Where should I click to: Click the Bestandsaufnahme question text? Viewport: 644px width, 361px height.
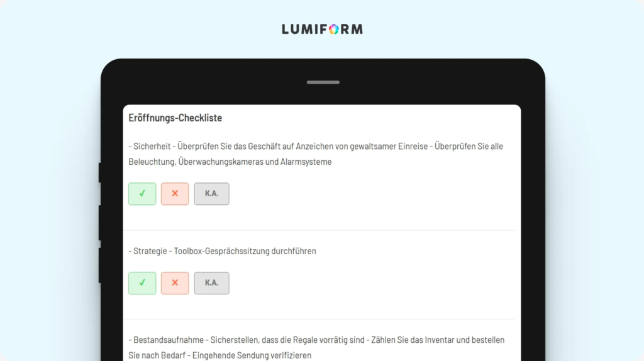316,347
